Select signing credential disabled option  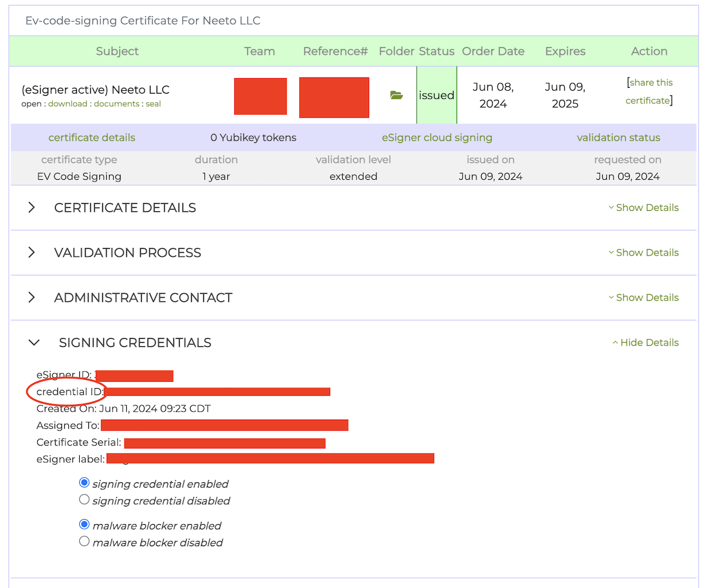coord(84,500)
